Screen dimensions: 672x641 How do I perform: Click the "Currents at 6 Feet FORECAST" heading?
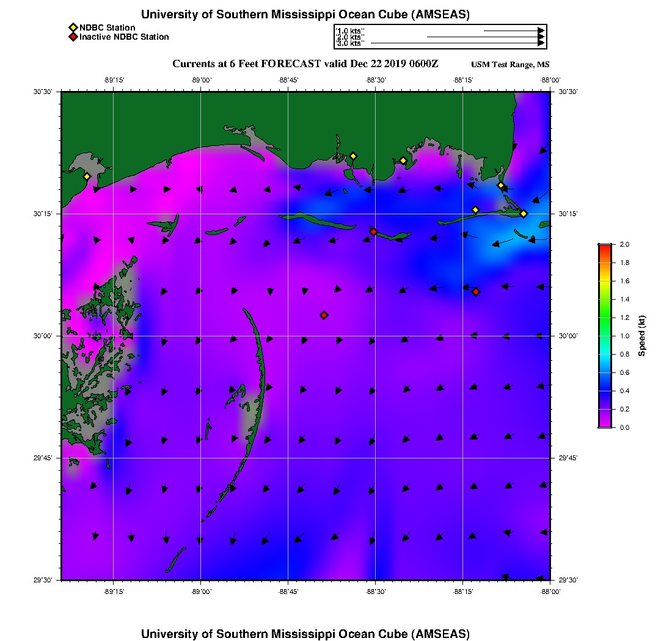(305, 64)
